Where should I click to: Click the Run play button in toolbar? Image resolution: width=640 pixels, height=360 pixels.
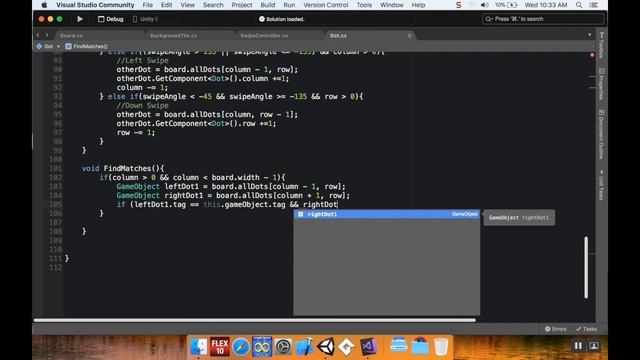click(80, 19)
